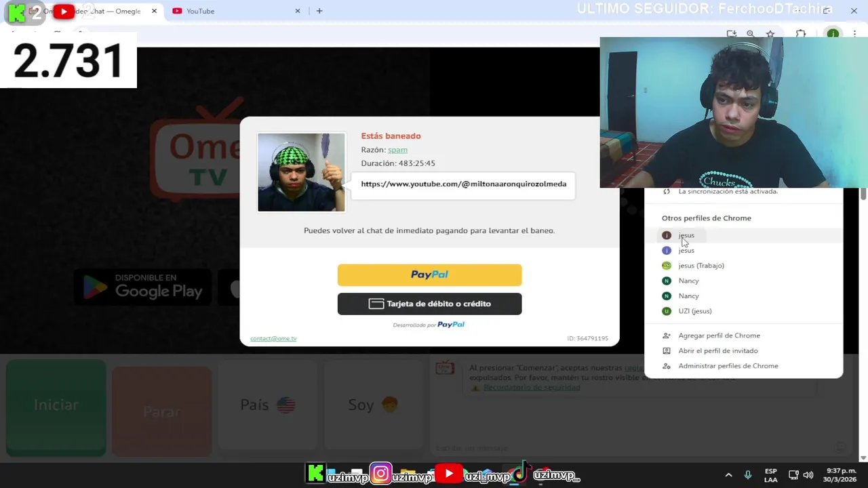Open the volume speaker icon in tray
This screenshot has width=868, height=488.
808,475
